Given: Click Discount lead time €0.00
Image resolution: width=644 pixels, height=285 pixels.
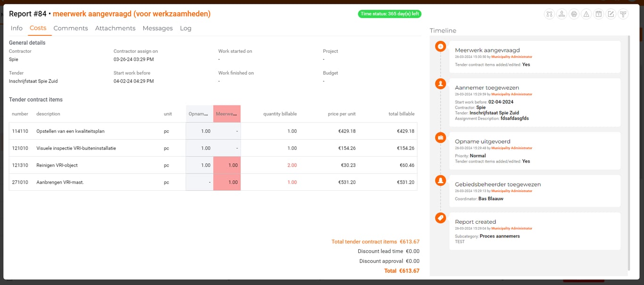Looking at the screenshot, I should coord(388,251).
